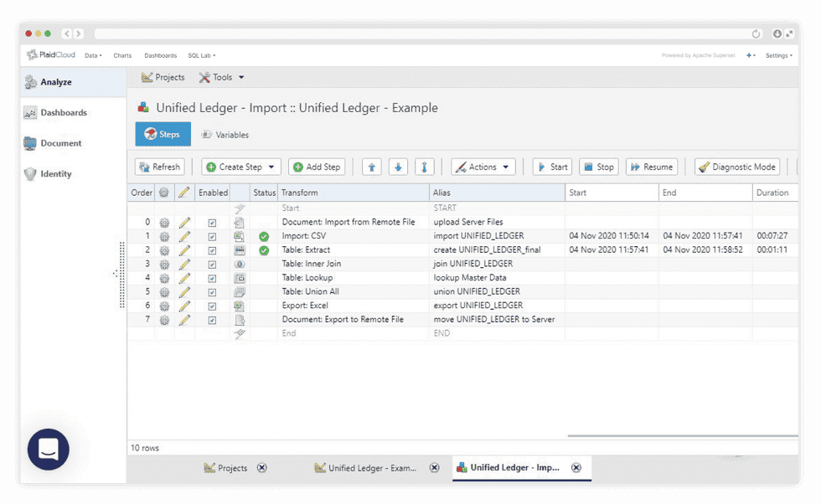
Task: Toggle Enabled checkbox for Table Lookup step
Action: pyautogui.click(x=212, y=278)
